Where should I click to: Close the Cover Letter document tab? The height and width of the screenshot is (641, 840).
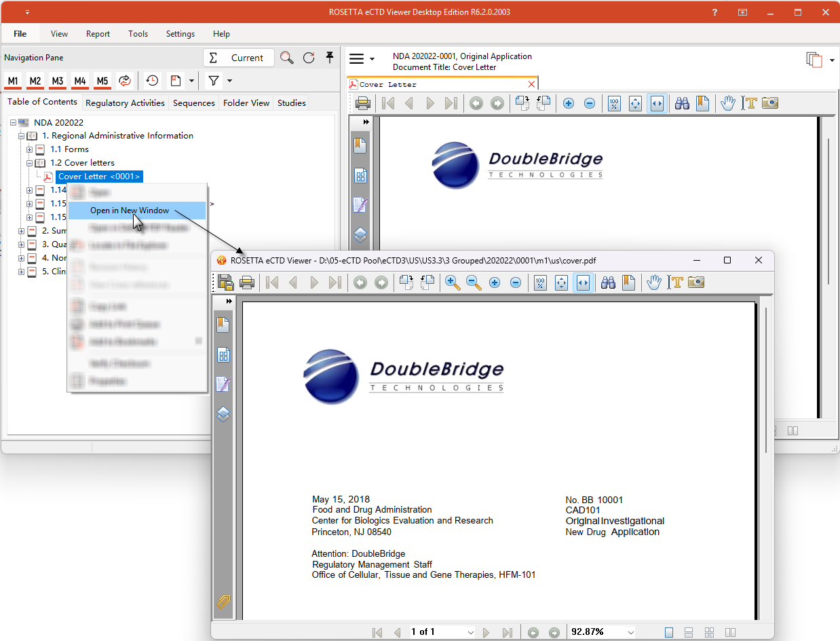(x=531, y=84)
